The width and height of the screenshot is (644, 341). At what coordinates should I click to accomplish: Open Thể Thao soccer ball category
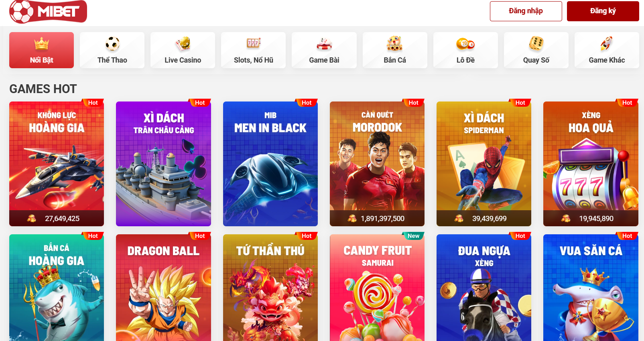coord(112,50)
